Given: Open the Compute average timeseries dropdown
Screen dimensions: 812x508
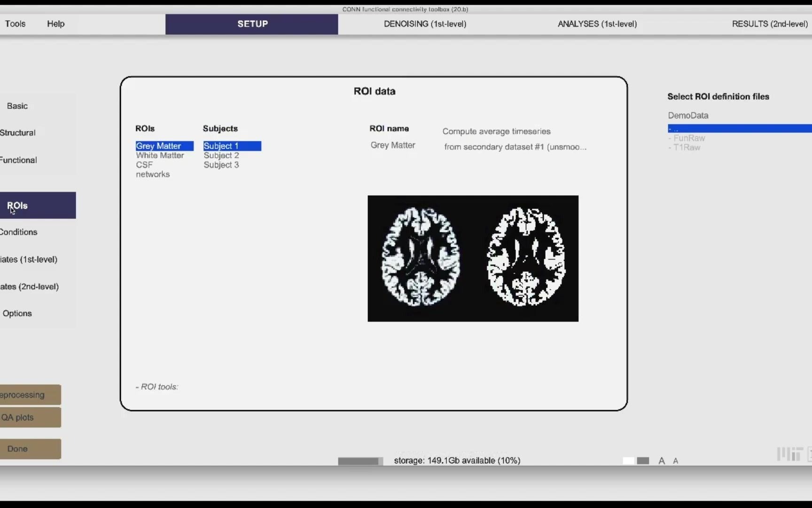Looking at the screenshot, I should tap(496, 132).
